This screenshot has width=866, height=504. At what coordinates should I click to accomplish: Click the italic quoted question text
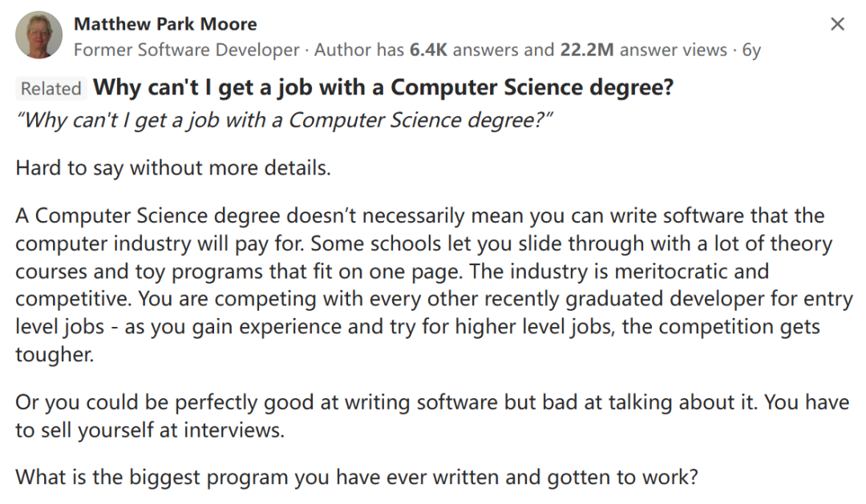pos(285,120)
